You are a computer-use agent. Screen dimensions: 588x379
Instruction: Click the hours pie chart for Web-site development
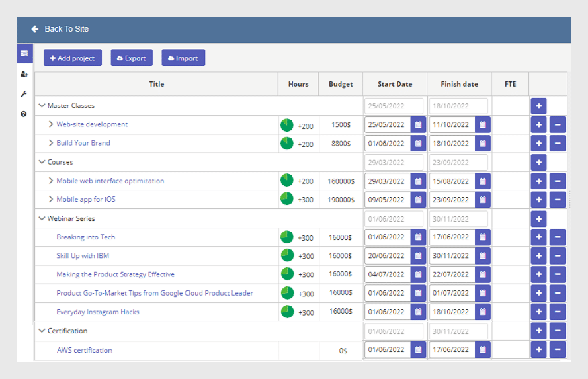click(x=287, y=125)
